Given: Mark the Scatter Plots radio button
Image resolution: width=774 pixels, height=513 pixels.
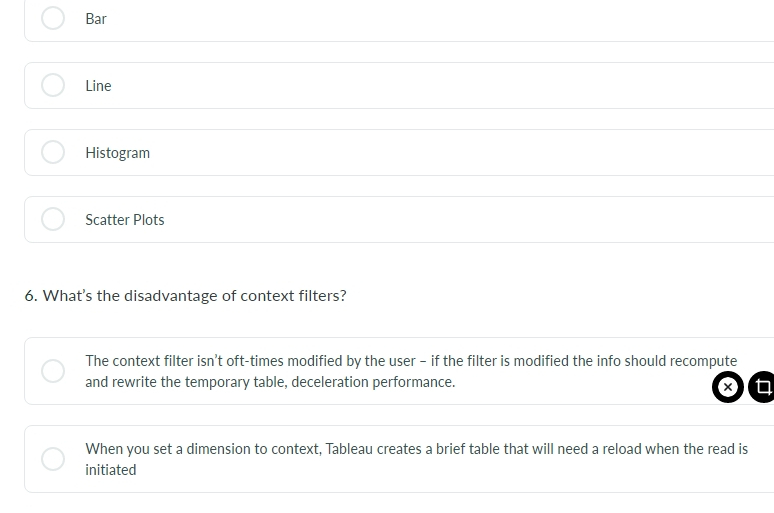Looking at the screenshot, I should 53,219.
